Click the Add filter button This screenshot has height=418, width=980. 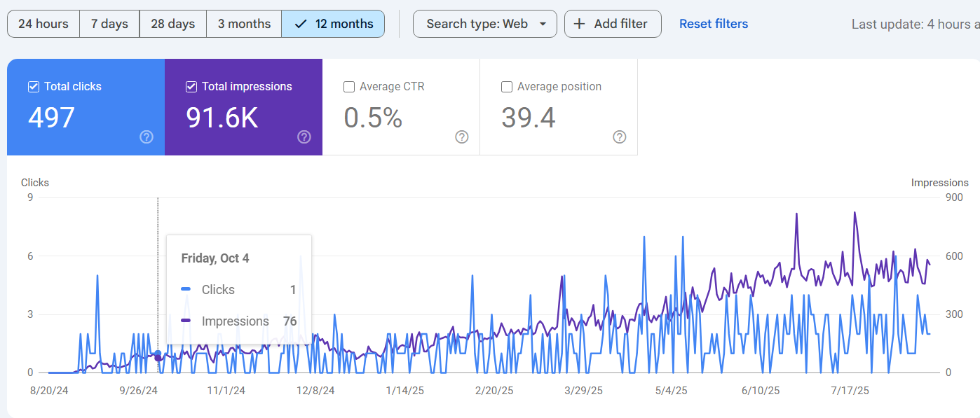[x=613, y=24]
